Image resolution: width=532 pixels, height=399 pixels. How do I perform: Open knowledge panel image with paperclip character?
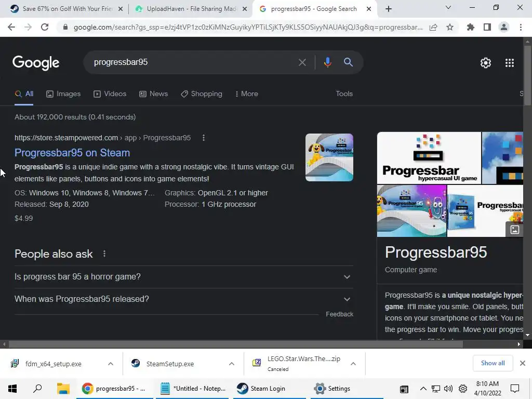pyautogui.click(x=411, y=211)
